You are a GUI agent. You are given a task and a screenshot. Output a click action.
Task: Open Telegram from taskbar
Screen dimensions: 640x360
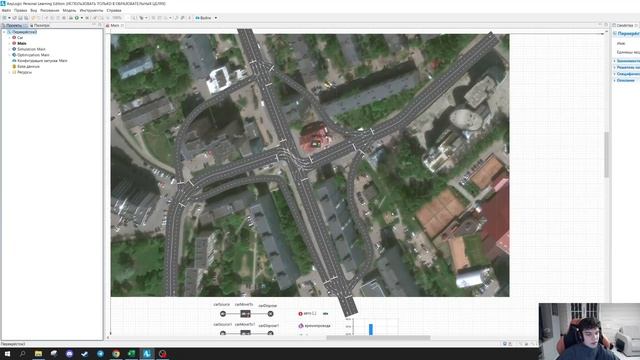pos(100,353)
